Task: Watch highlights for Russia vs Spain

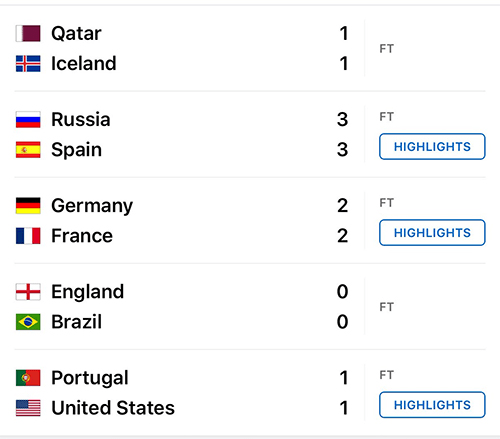Action: pos(432,147)
